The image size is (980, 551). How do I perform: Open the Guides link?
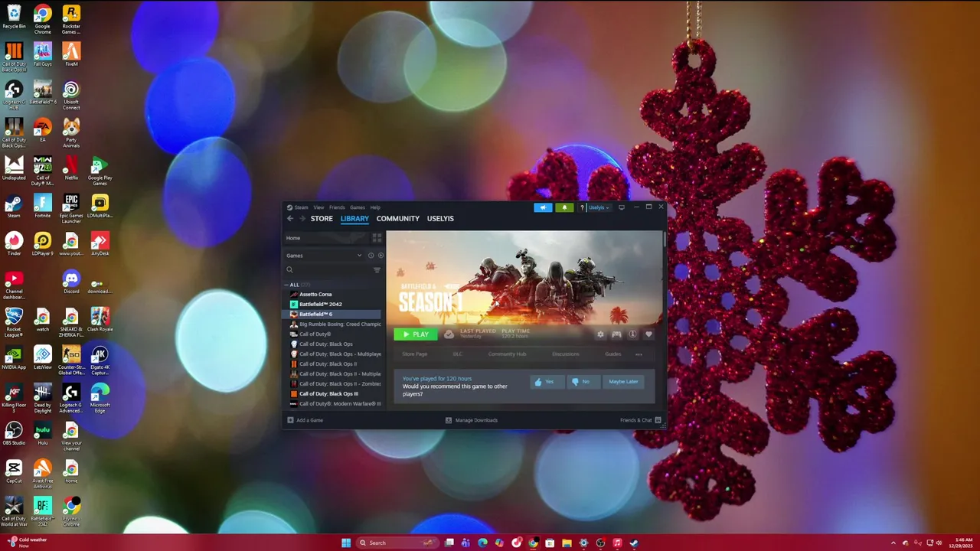[613, 354]
